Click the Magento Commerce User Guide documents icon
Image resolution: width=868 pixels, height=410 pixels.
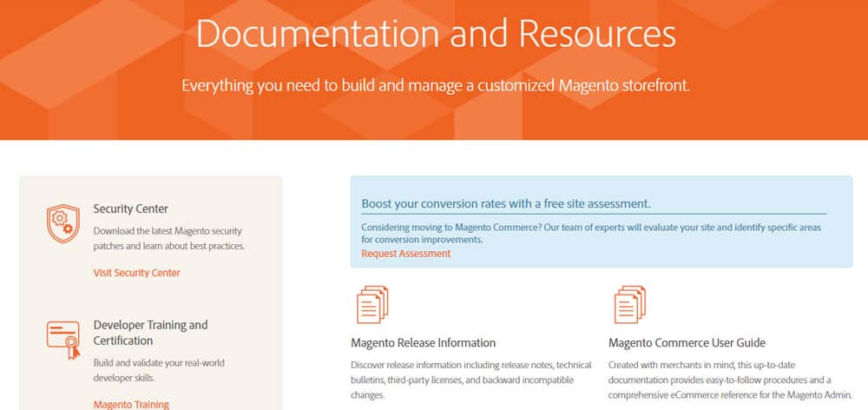pos(630,305)
